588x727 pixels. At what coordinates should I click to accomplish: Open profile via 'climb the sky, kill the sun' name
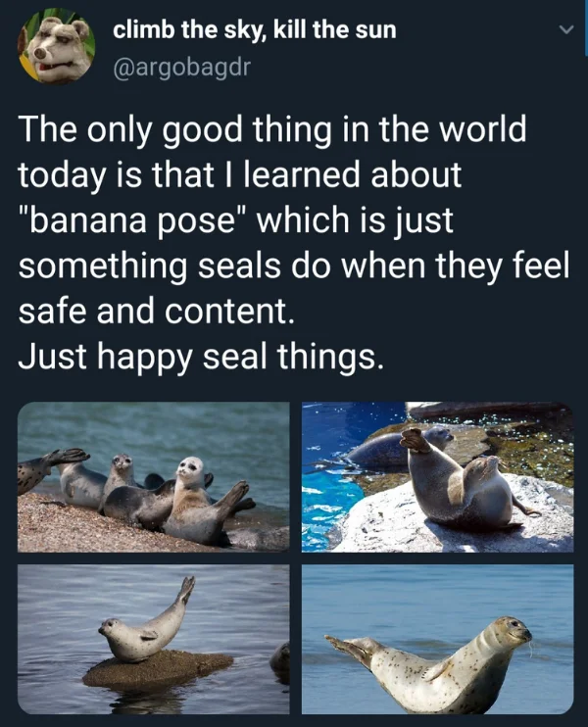[255, 30]
